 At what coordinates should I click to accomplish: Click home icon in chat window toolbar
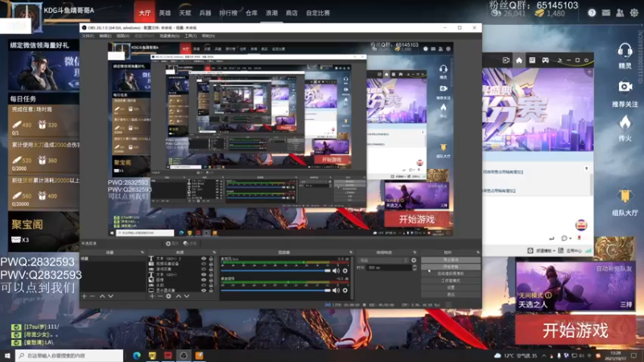518,60
